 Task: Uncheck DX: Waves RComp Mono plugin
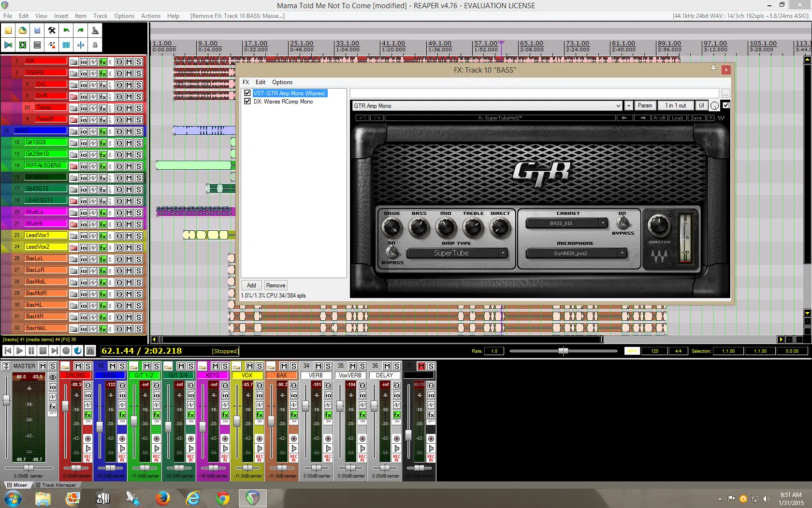click(247, 102)
